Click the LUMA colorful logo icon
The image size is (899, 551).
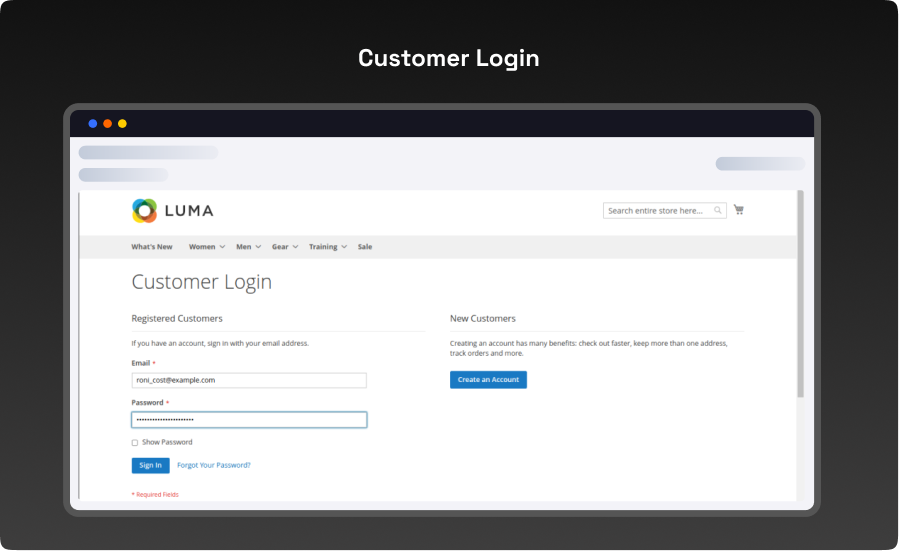coord(145,211)
